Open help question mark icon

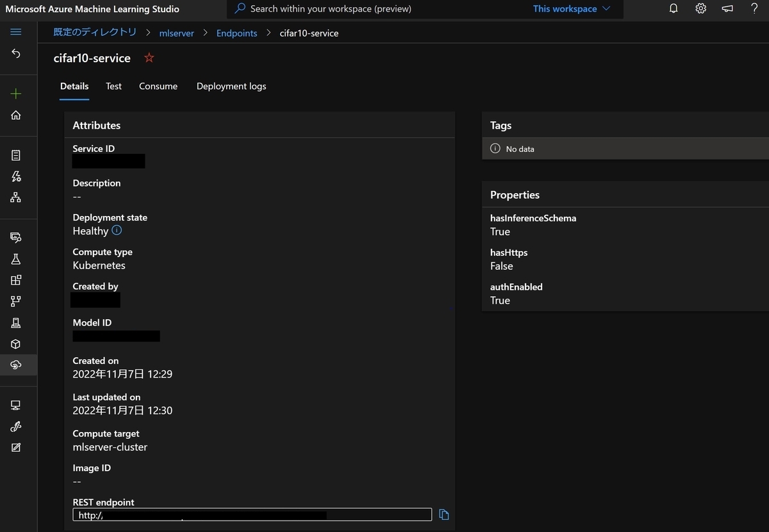coord(754,9)
